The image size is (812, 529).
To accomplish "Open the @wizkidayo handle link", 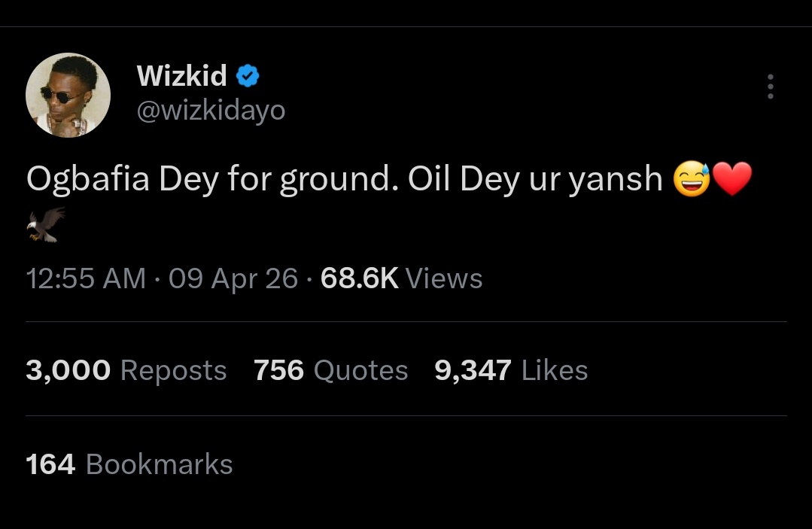I will (x=211, y=110).
